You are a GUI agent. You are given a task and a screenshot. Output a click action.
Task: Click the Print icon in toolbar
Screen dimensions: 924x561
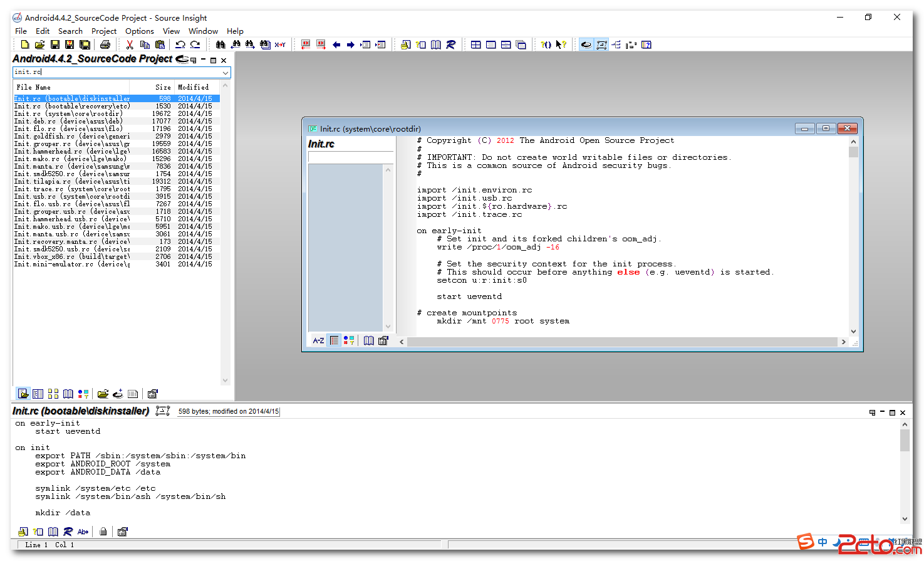point(105,45)
